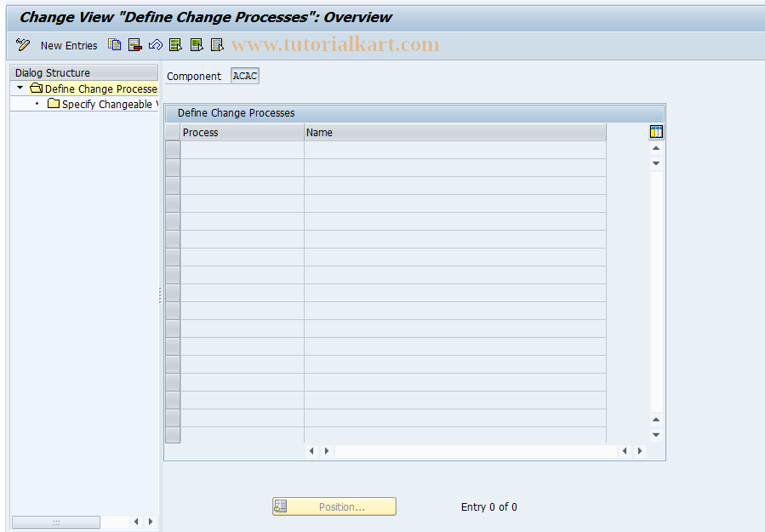The image size is (765, 532).
Task: Collapse the Define Change Processes tree node
Action: click(x=20, y=88)
